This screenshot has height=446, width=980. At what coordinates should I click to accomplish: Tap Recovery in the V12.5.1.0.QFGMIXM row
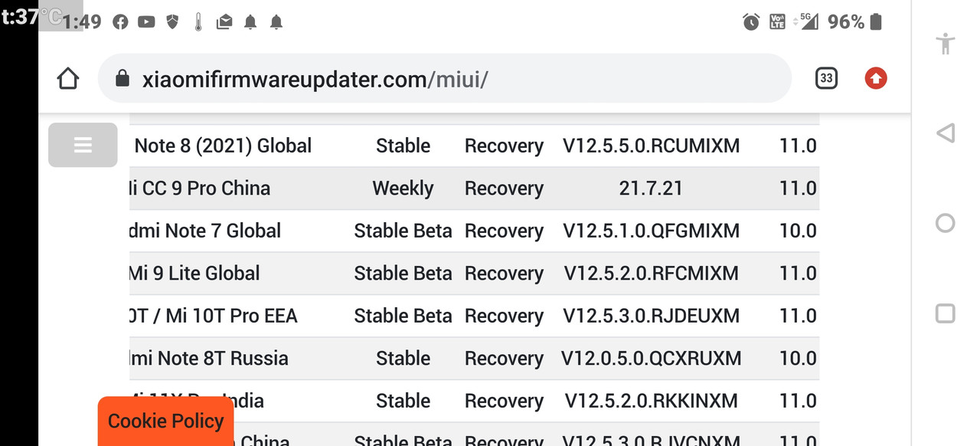pyautogui.click(x=504, y=231)
